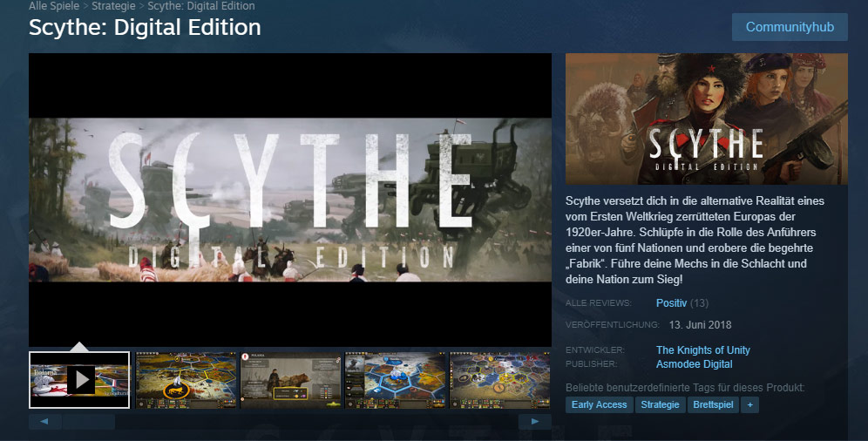Viewport: 868px width, 441px height.
Task: View the Positiv reviews summary
Action: tap(672, 302)
